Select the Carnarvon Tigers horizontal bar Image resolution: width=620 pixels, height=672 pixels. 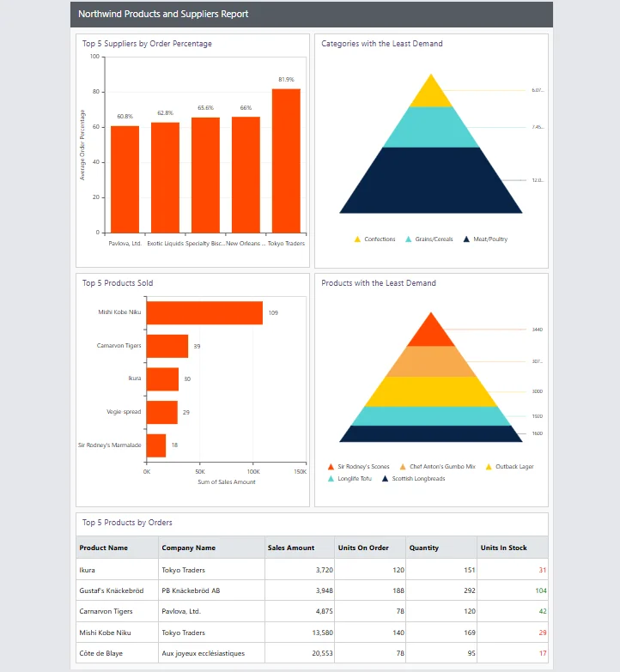[x=167, y=346]
